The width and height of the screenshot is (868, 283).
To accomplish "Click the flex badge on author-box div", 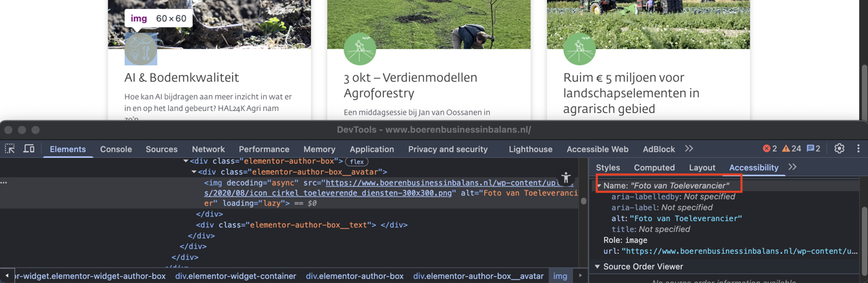I will [x=356, y=162].
